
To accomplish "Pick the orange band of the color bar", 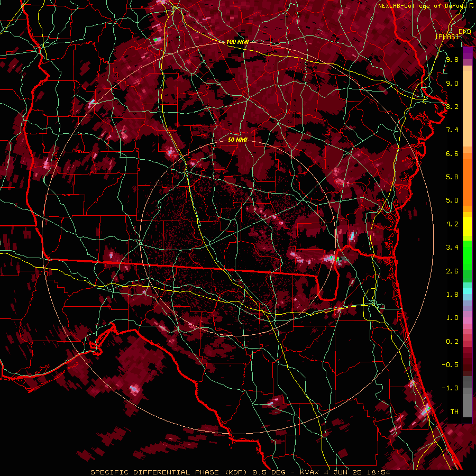I will tap(467, 182).
